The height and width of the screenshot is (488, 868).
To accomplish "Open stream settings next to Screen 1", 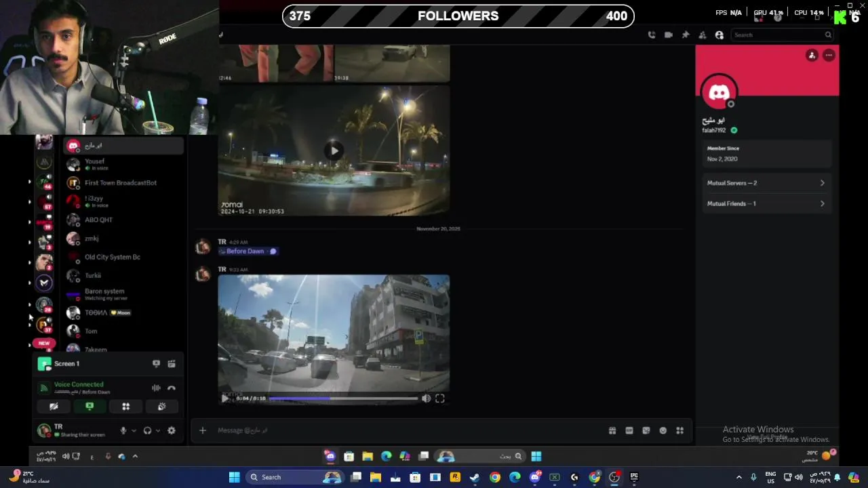I will tap(156, 364).
